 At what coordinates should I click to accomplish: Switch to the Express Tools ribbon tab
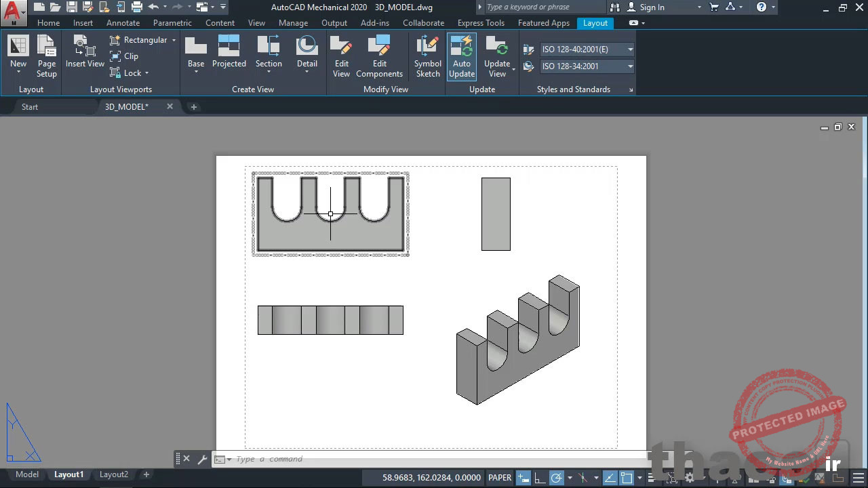pos(481,22)
